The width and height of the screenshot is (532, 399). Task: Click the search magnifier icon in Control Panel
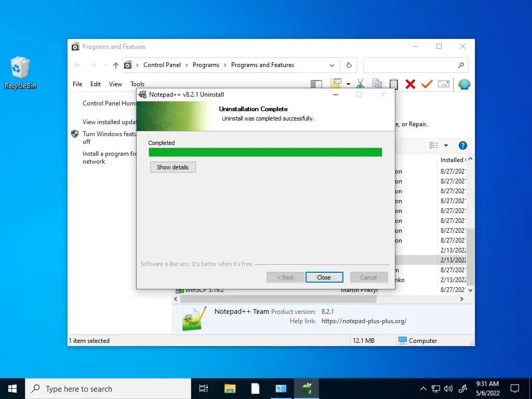(x=461, y=65)
